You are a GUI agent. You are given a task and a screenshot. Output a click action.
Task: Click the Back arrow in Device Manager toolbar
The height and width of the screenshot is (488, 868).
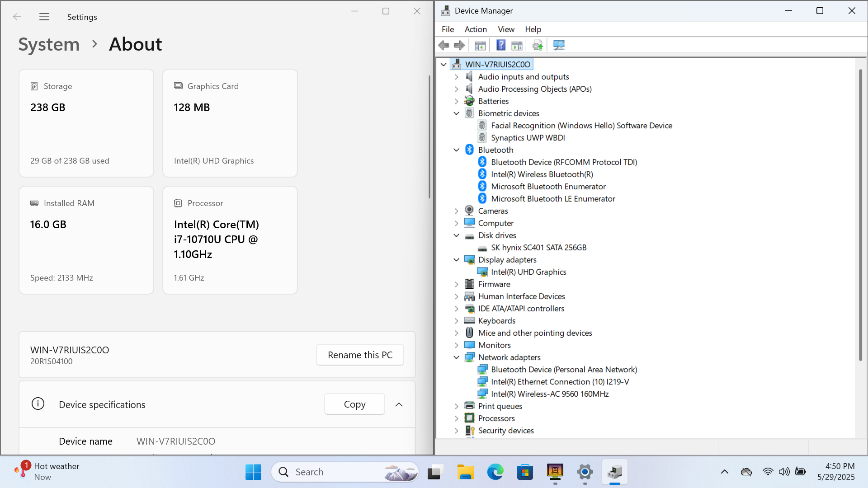(x=443, y=45)
